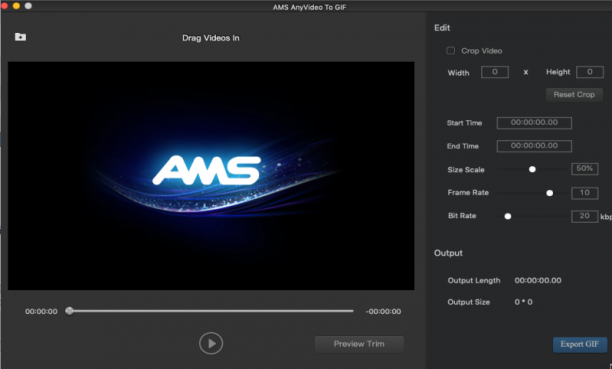Image resolution: width=612 pixels, height=369 pixels.
Task: Click the Size Scale 50% value box
Action: (585, 169)
